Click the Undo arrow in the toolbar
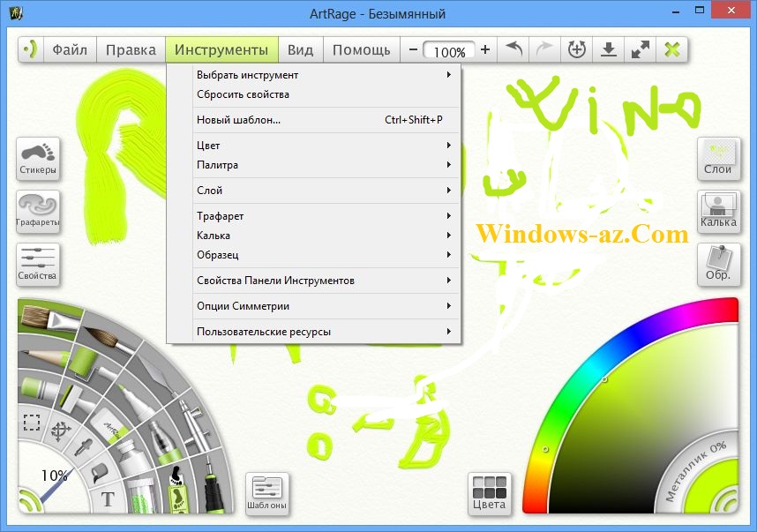 [x=513, y=49]
